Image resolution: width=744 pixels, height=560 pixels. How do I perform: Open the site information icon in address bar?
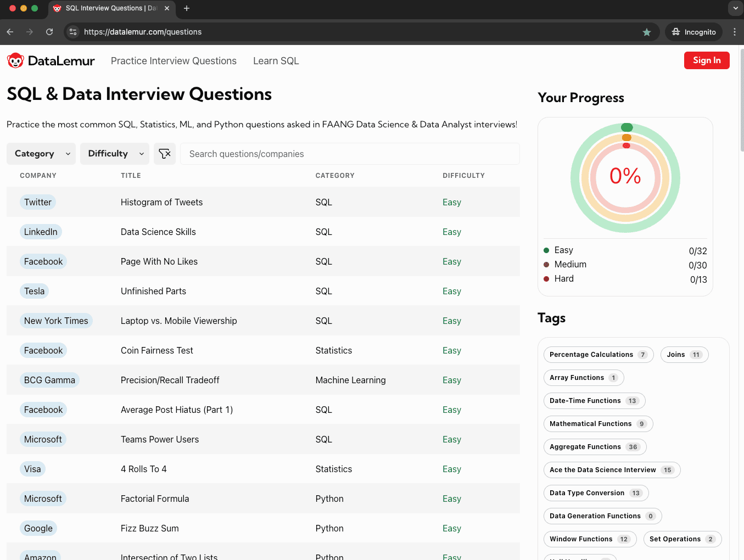pyautogui.click(x=73, y=32)
